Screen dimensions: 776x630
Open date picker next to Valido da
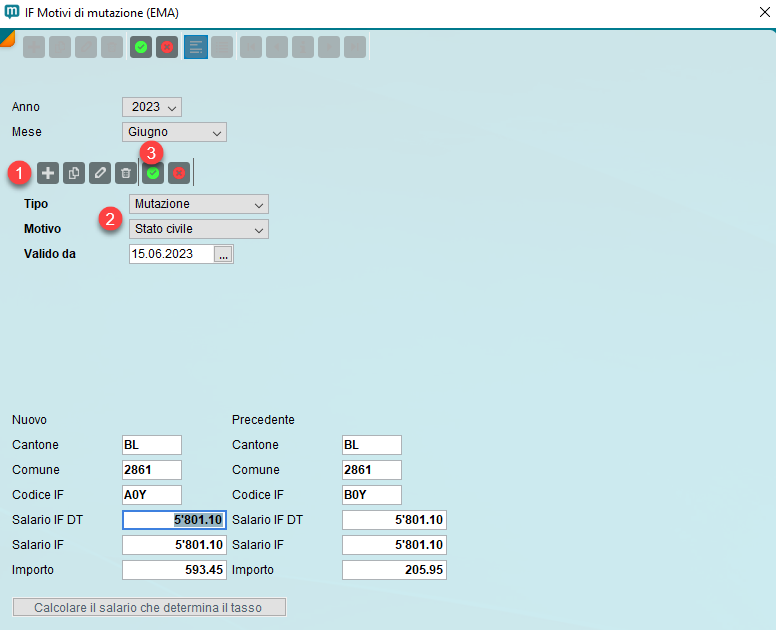pos(224,254)
